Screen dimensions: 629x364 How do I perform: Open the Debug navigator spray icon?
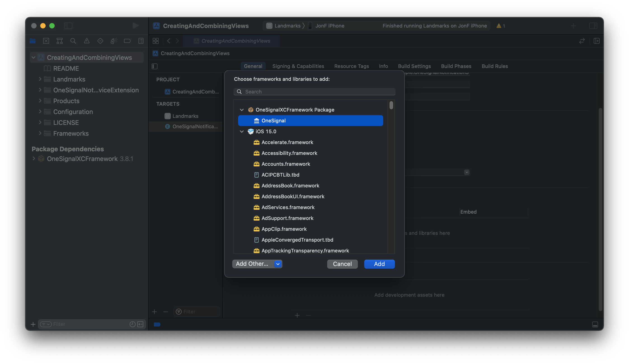114,41
